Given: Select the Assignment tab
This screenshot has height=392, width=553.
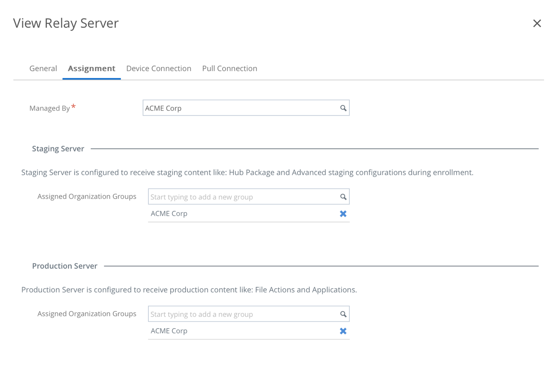Looking at the screenshot, I should coord(92,68).
